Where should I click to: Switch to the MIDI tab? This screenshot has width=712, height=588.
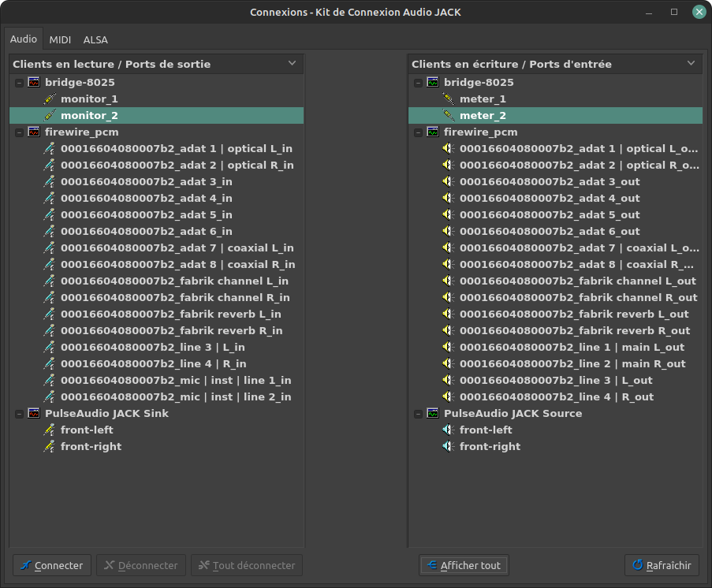(60, 39)
